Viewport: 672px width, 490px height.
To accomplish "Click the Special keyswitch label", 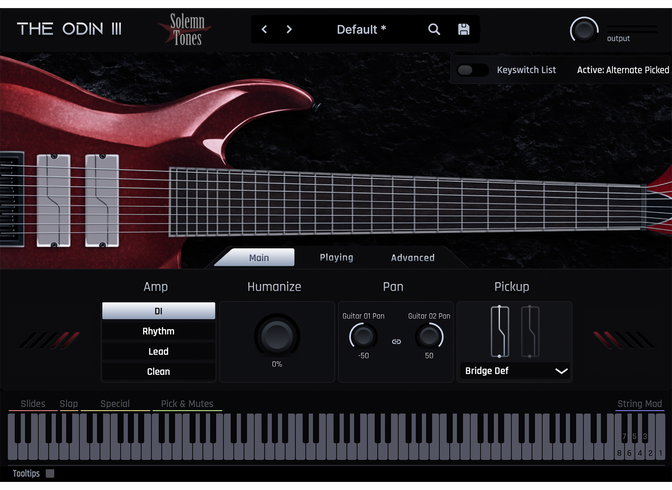I will tap(115, 403).
